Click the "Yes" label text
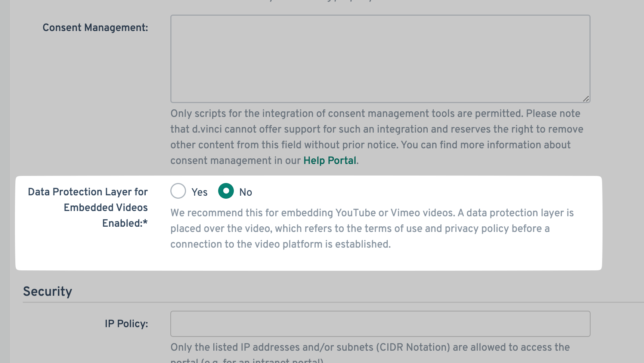The width and height of the screenshot is (644, 363). [x=199, y=192]
